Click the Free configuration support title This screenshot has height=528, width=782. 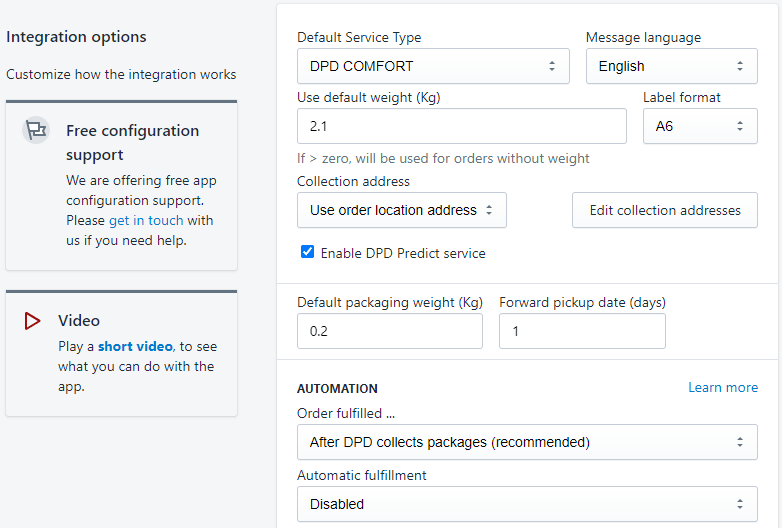(133, 143)
